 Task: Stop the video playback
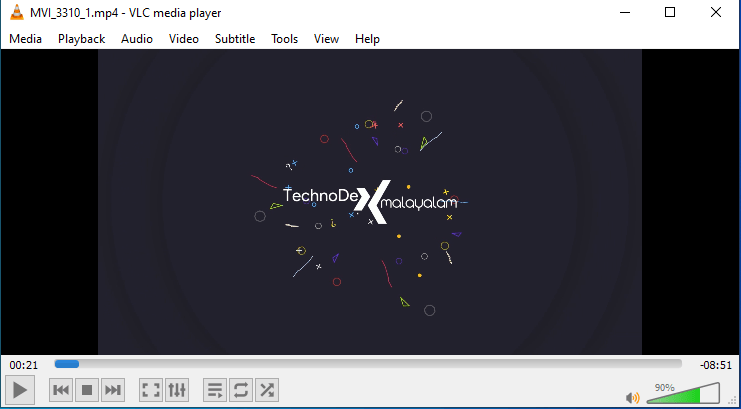pos(87,390)
